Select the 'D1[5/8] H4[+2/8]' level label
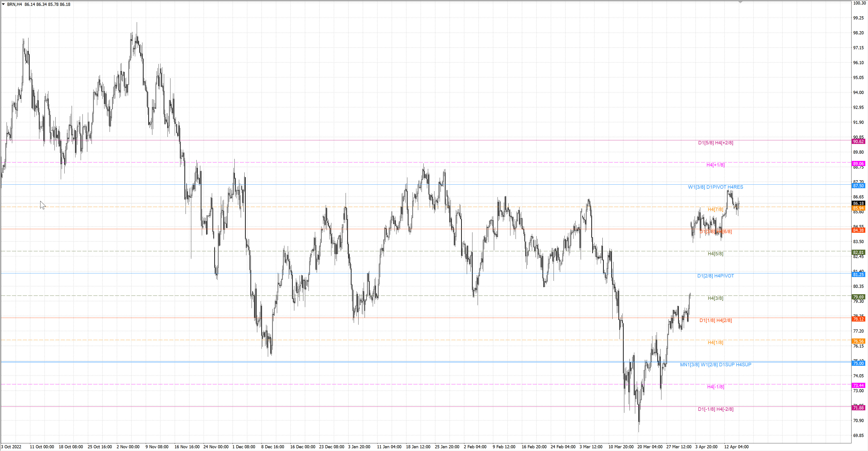The image size is (868, 451). pyautogui.click(x=715, y=143)
